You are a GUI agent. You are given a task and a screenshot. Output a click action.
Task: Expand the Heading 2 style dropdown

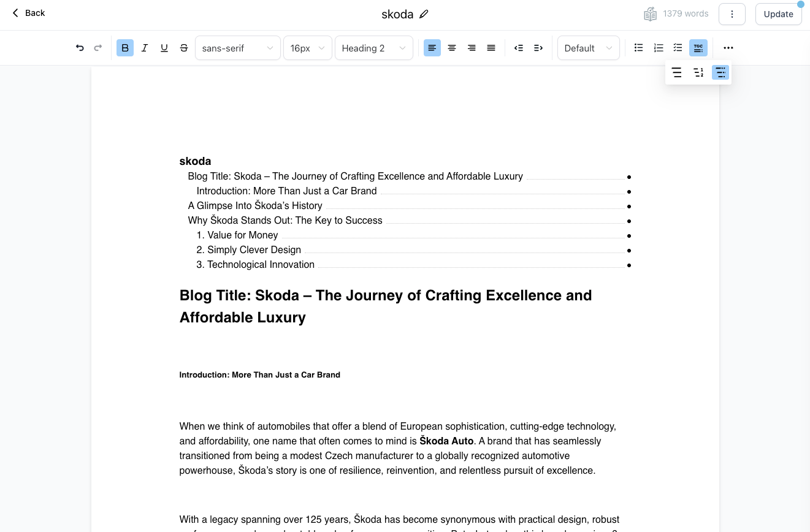pos(373,48)
